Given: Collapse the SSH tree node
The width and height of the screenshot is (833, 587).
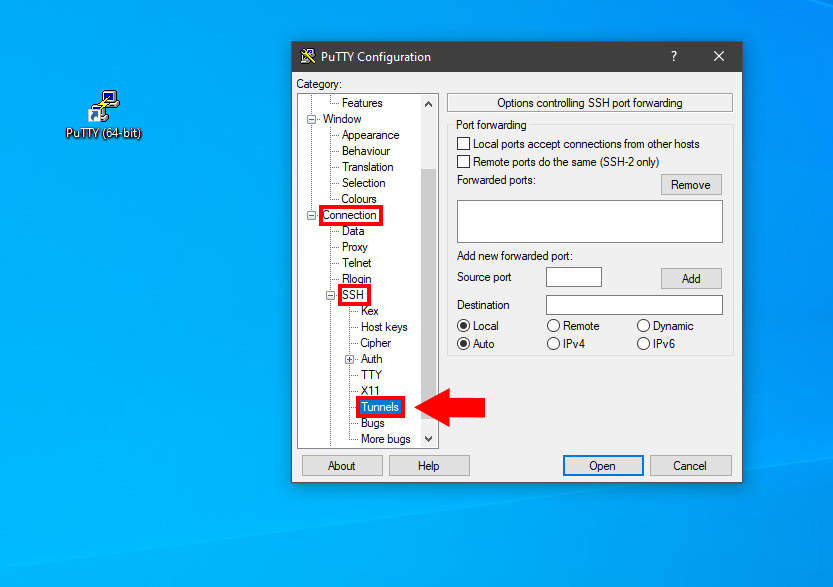Looking at the screenshot, I should click(x=330, y=295).
